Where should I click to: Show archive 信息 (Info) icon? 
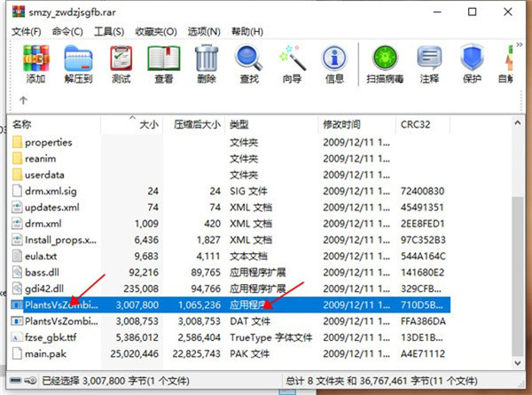334,64
